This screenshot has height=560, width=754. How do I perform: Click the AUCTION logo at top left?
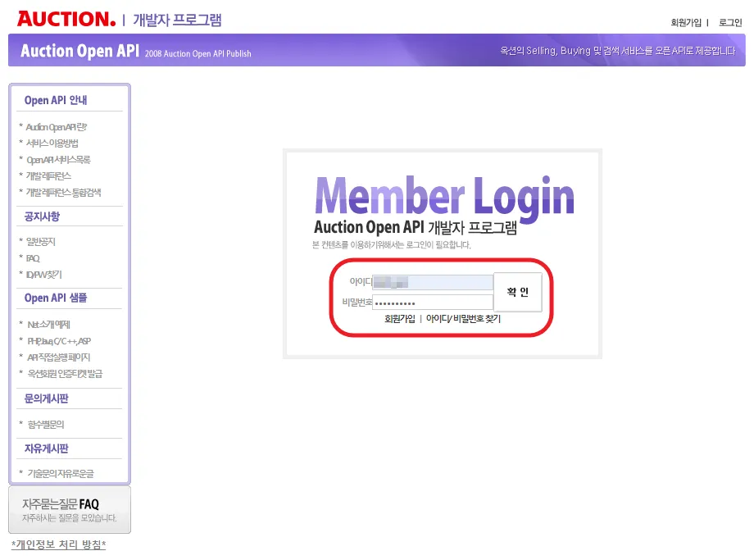[66, 19]
